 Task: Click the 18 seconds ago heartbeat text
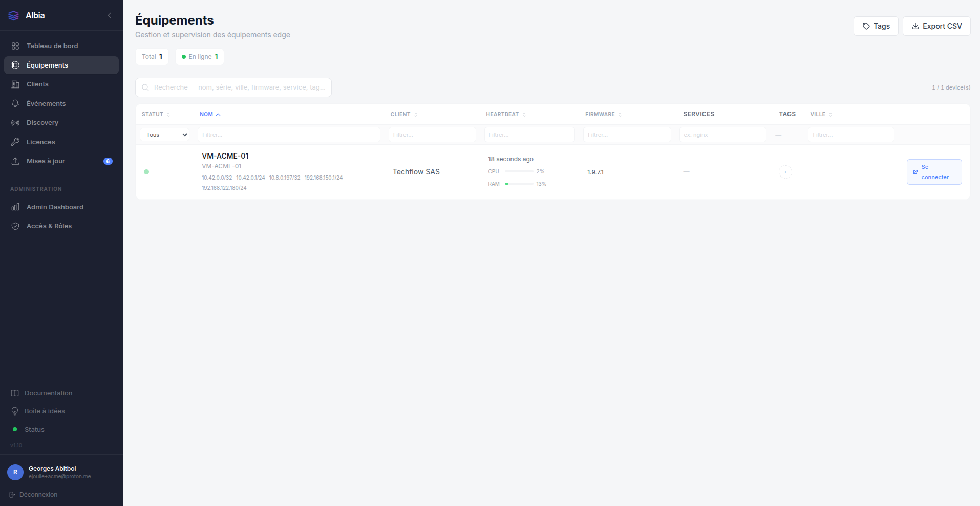510,159
